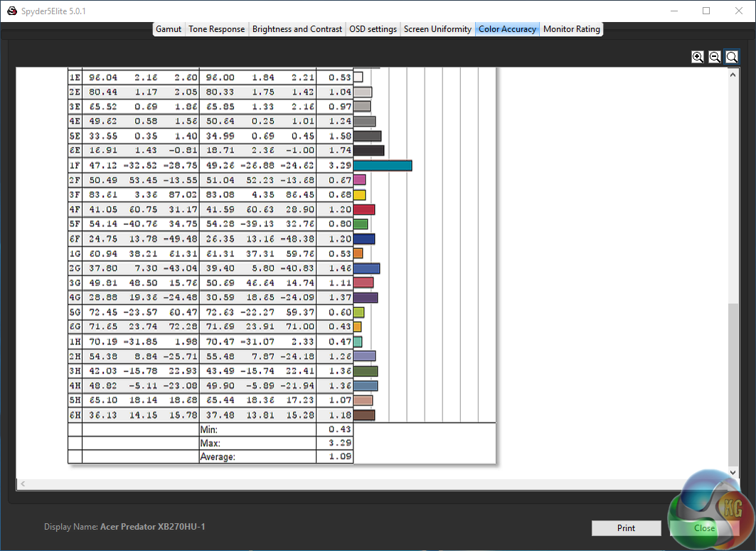
Task: Click the zoom-to-fit magnifier icon
Action: [x=731, y=57]
